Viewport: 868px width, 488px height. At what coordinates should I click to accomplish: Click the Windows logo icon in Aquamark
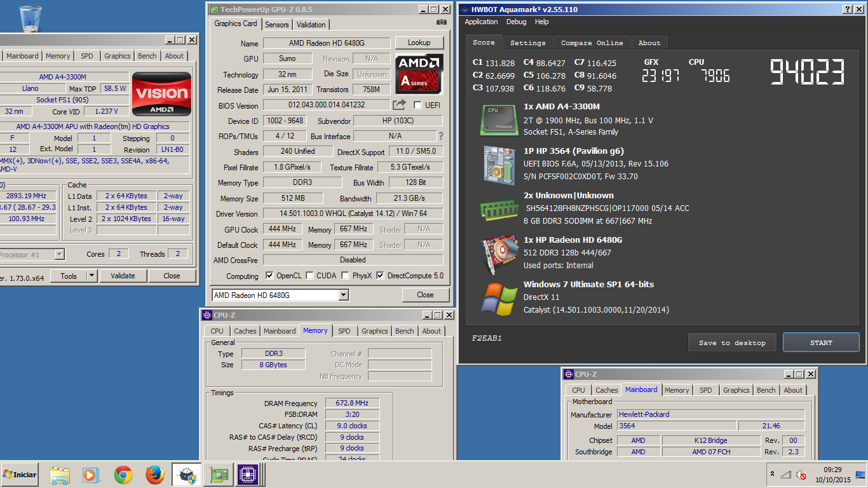[499, 299]
